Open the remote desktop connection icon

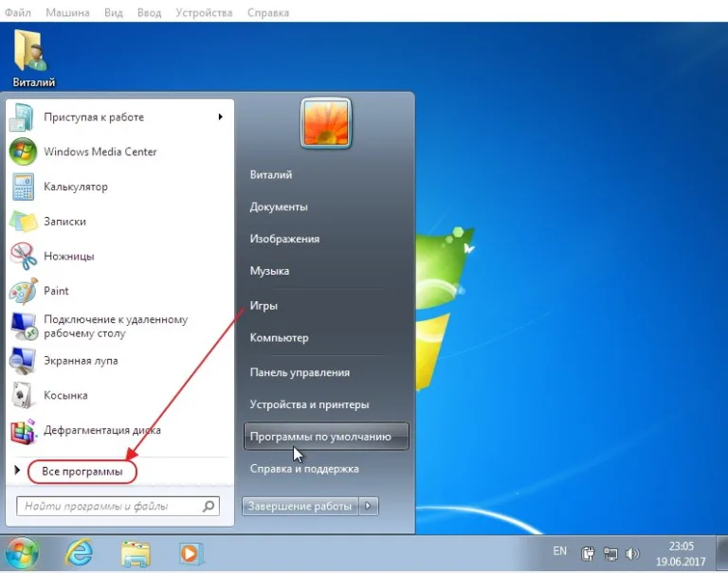point(23,326)
